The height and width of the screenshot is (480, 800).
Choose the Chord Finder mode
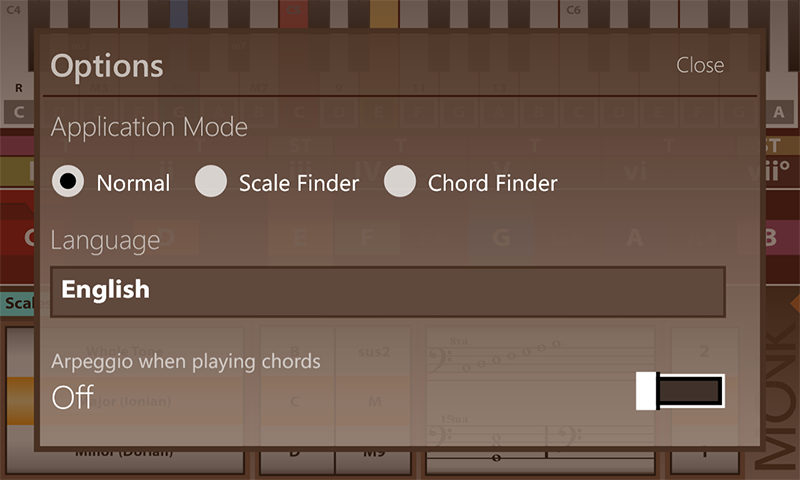400,182
